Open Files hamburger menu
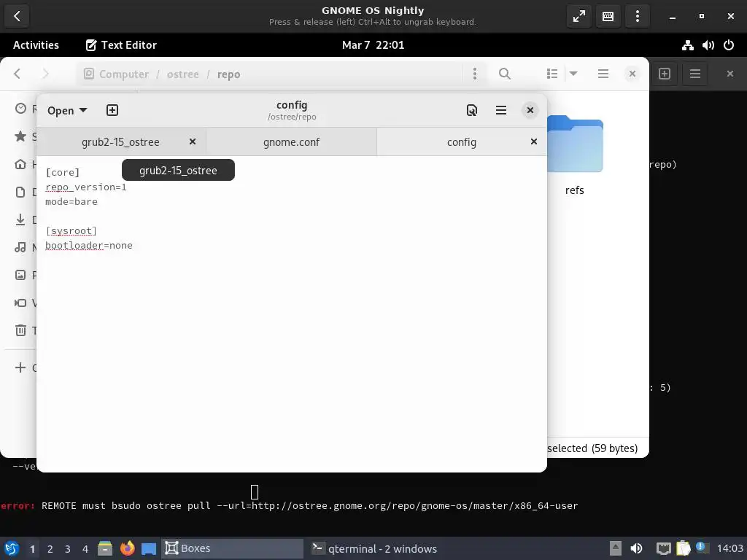The width and height of the screenshot is (747, 560). (603, 74)
